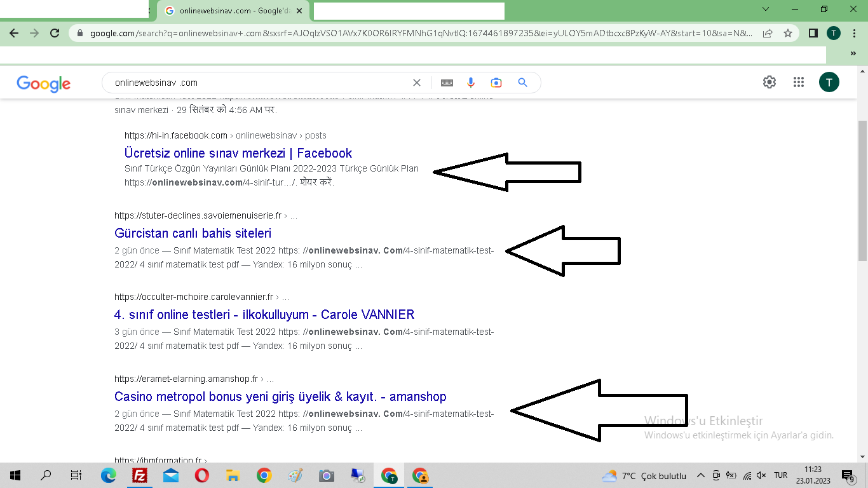
Task: Open FileZilla from the taskbar
Action: [x=140, y=475]
